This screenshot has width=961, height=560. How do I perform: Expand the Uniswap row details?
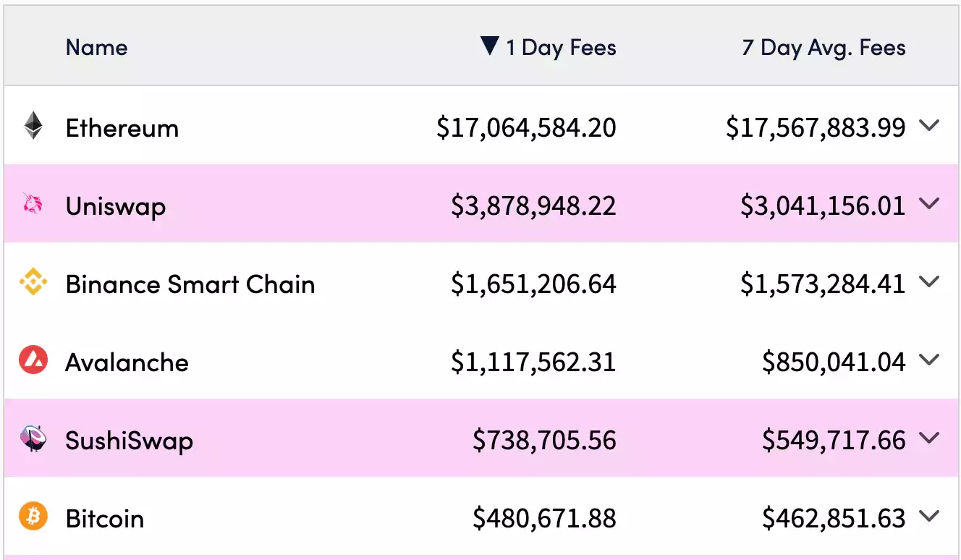pyautogui.click(x=930, y=204)
